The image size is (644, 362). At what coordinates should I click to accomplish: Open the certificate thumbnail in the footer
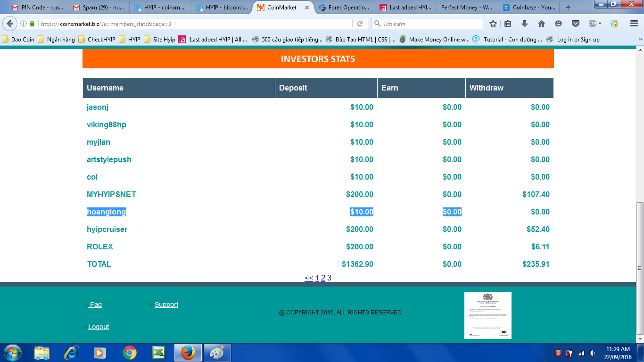[488, 315]
